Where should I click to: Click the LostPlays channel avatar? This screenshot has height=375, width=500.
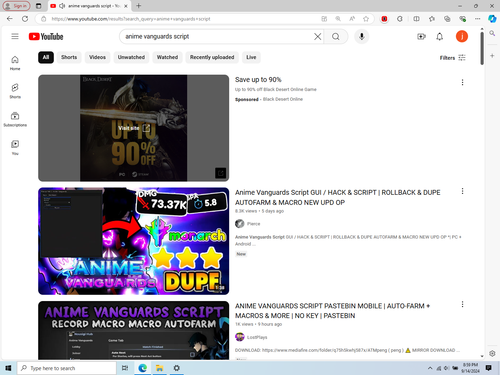(x=240, y=337)
